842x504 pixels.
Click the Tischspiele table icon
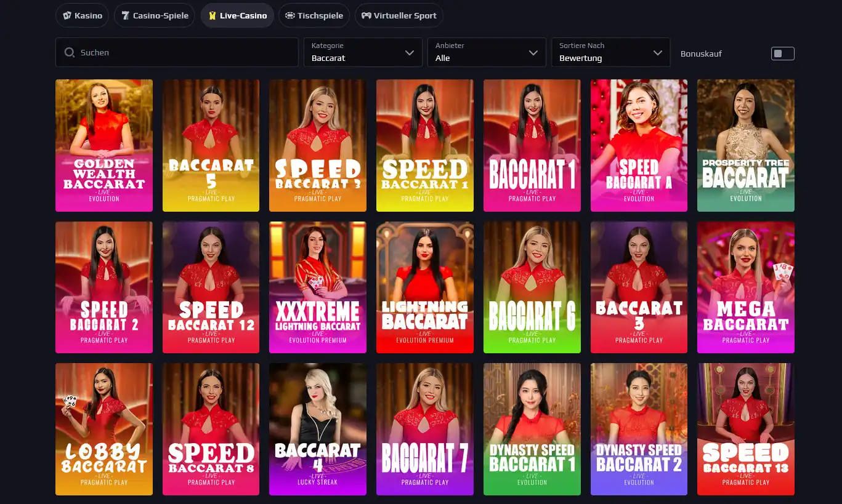pos(290,15)
